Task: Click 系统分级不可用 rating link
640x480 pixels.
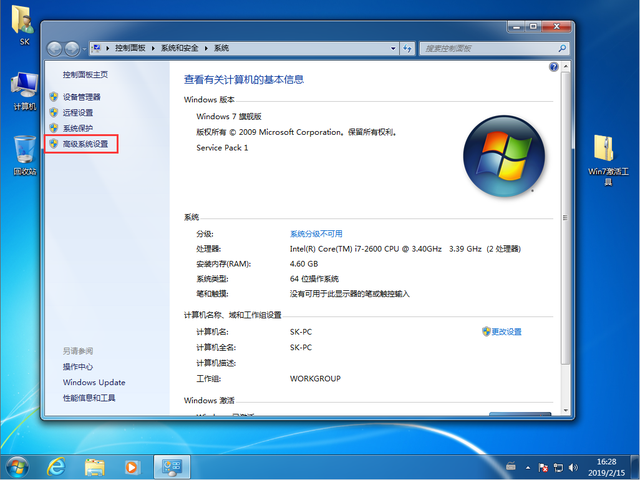Action: click(x=316, y=233)
